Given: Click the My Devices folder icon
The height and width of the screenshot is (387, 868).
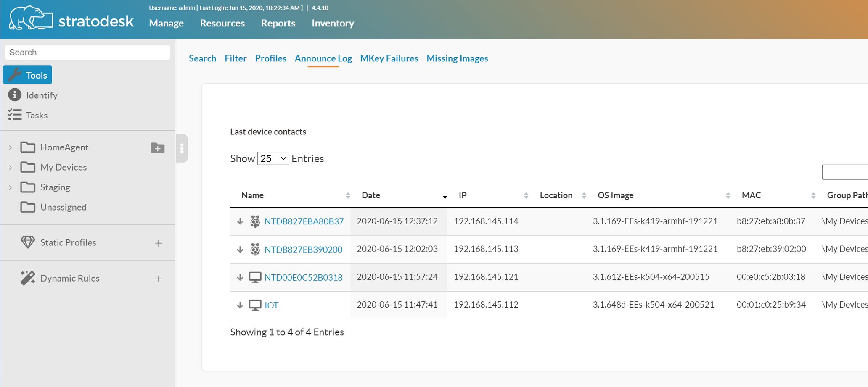Looking at the screenshot, I should point(28,167).
